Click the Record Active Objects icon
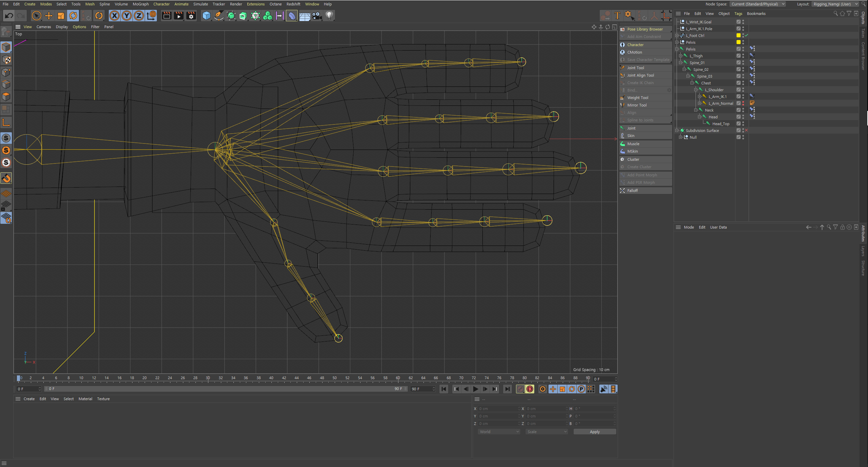This screenshot has width=868, height=467. tap(520, 389)
